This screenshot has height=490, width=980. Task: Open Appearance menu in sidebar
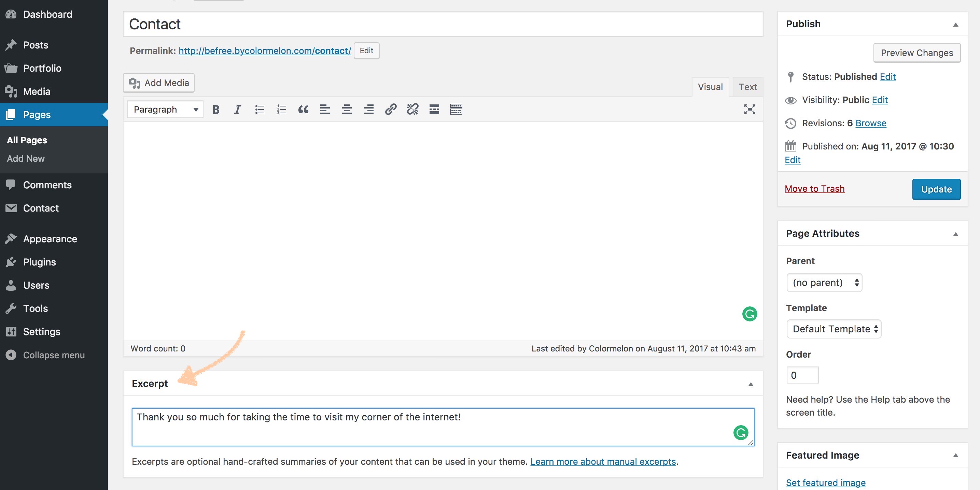click(54, 239)
